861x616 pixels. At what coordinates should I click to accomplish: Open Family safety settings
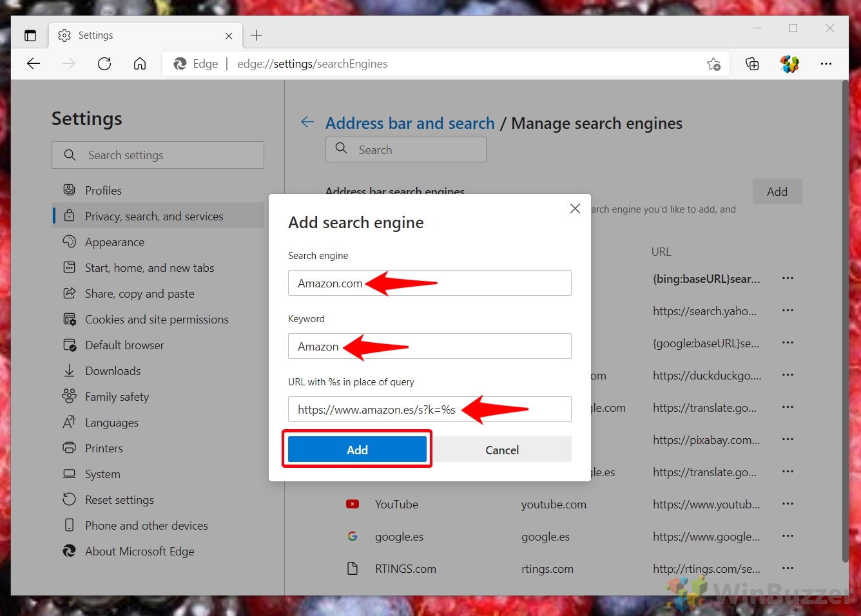pos(158,397)
